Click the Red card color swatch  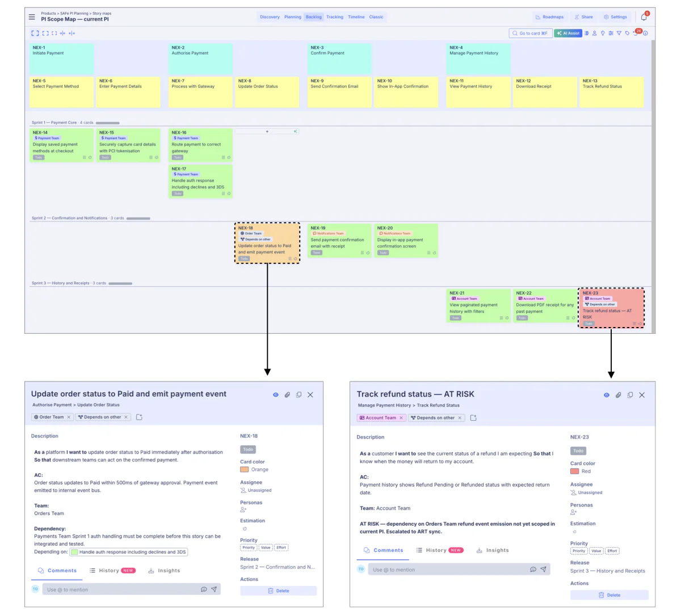(x=575, y=471)
